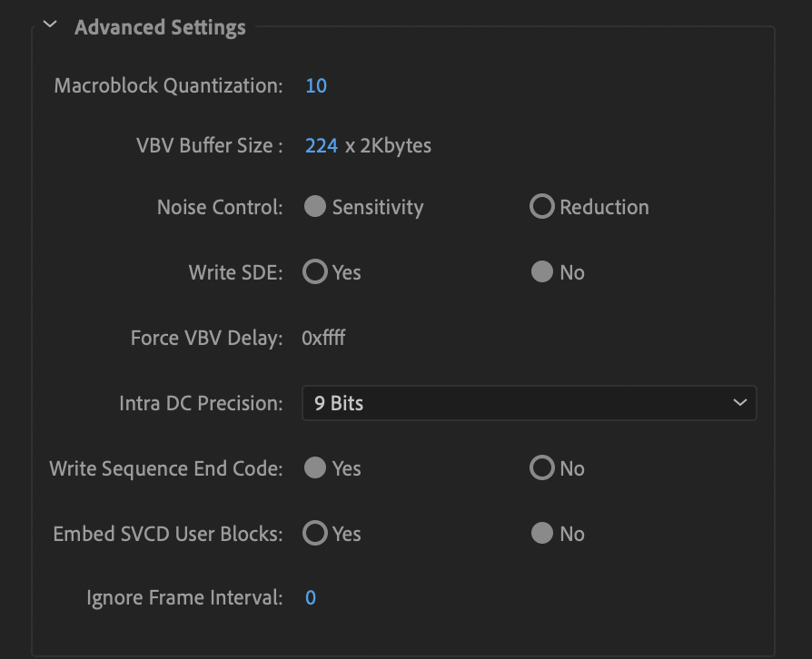The height and width of the screenshot is (659, 812).
Task: Disable Write Sequence End Code
Action: click(541, 468)
